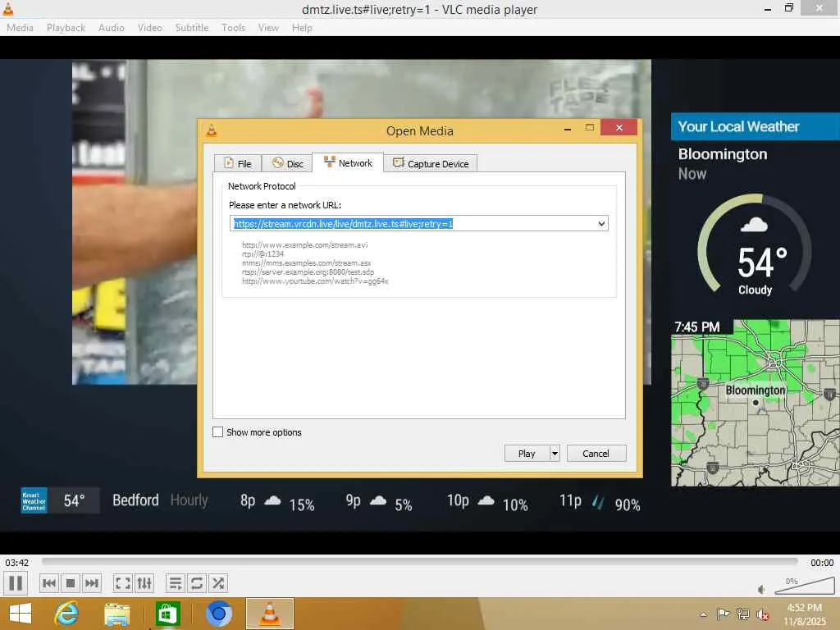The width and height of the screenshot is (840, 630).
Task: Skip to next media in playlist
Action: click(x=92, y=583)
